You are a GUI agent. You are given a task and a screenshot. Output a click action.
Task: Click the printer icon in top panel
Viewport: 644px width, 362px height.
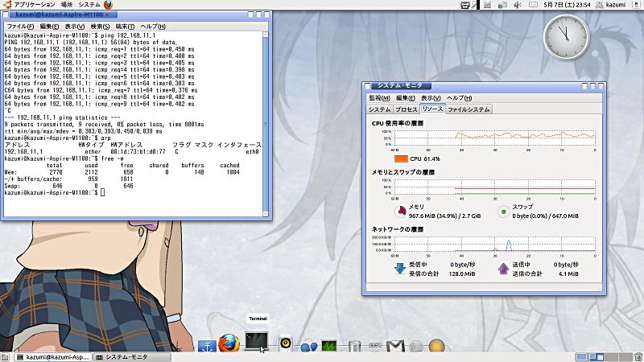click(465, 5)
